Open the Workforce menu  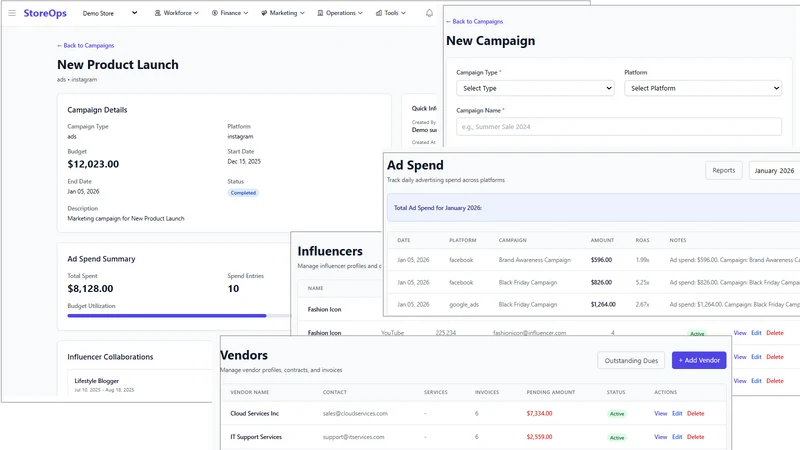click(177, 13)
